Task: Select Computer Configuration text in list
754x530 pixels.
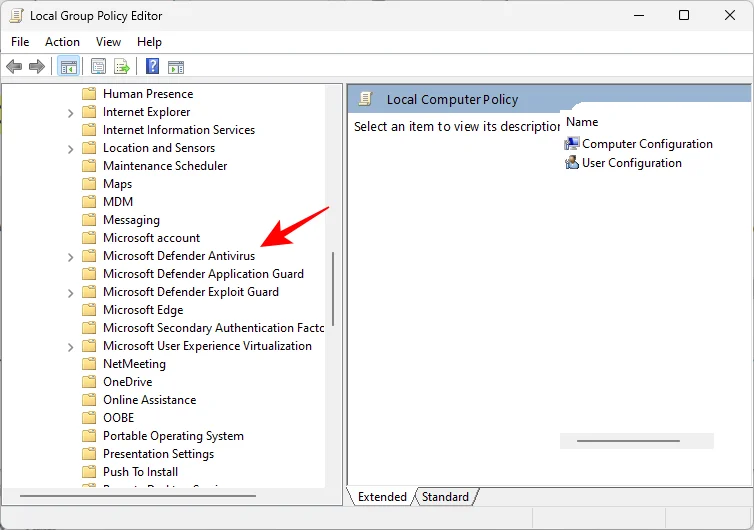Action: tap(647, 144)
